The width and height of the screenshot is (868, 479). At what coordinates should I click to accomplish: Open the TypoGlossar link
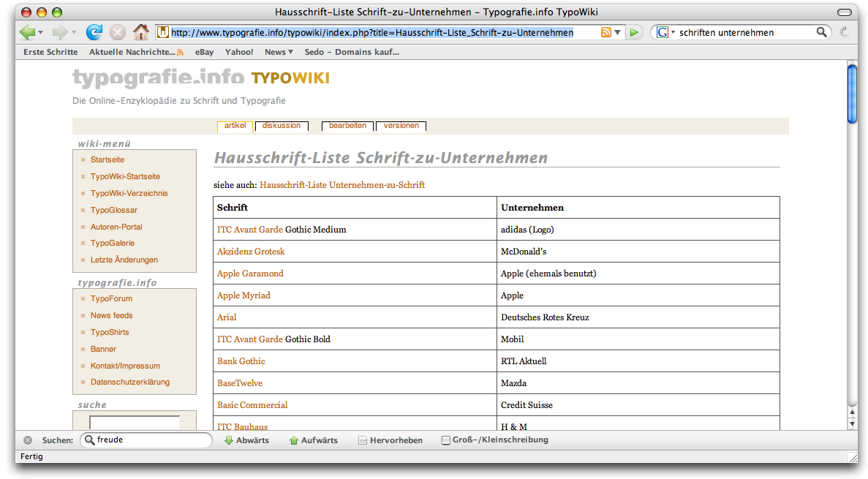[x=113, y=210]
